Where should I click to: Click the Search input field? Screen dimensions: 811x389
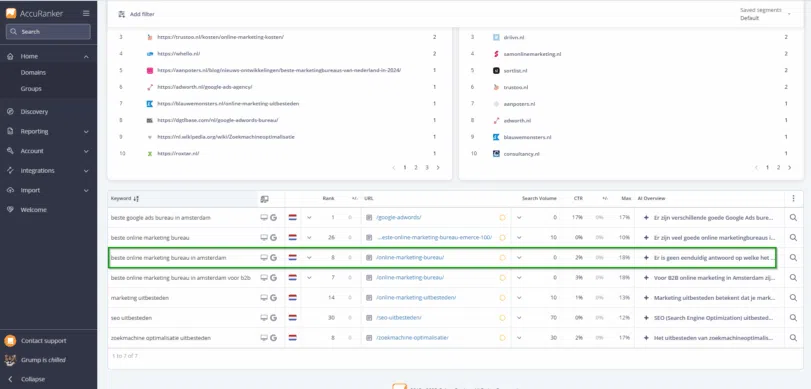pyautogui.click(x=48, y=32)
